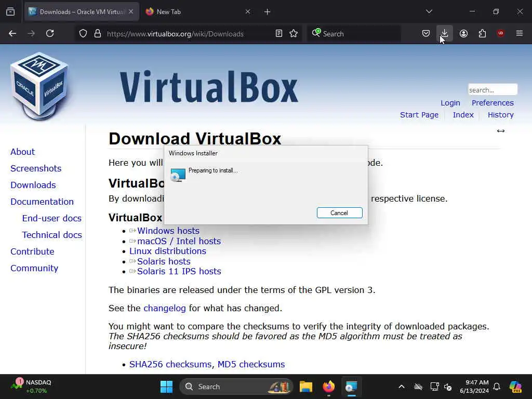Viewport: 532px width, 399px height.
Task: Open the clock showing 9:47 AM
Action: tap(474, 387)
